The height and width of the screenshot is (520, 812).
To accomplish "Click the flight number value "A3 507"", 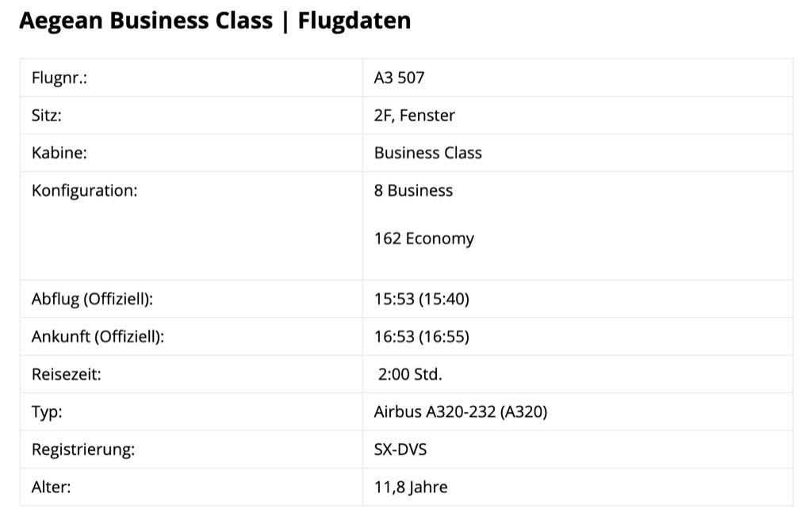I will point(399,78).
